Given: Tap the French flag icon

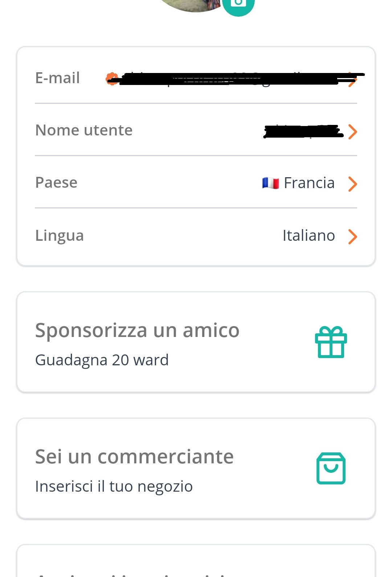Looking at the screenshot, I should (x=270, y=183).
